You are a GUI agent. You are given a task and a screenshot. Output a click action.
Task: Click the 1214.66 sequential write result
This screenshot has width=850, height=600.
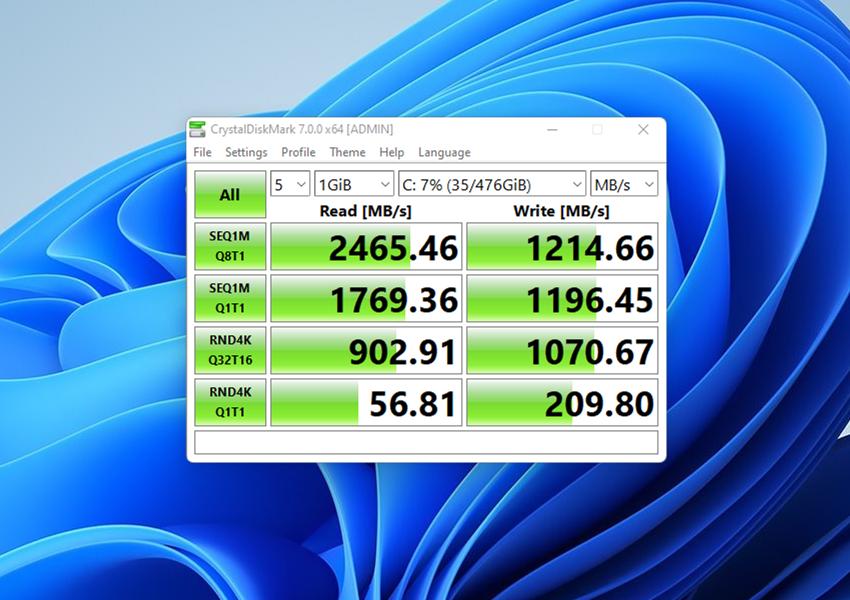coord(562,246)
